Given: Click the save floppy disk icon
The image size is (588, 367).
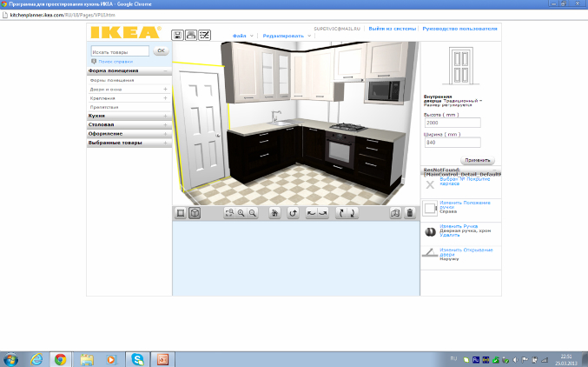Looking at the screenshot, I should point(178,35).
